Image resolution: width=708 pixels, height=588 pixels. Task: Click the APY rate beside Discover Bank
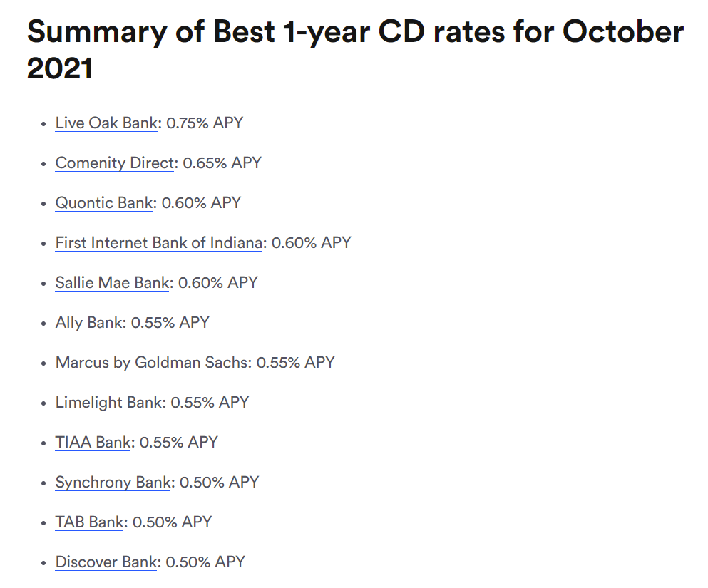click(x=205, y=562)
